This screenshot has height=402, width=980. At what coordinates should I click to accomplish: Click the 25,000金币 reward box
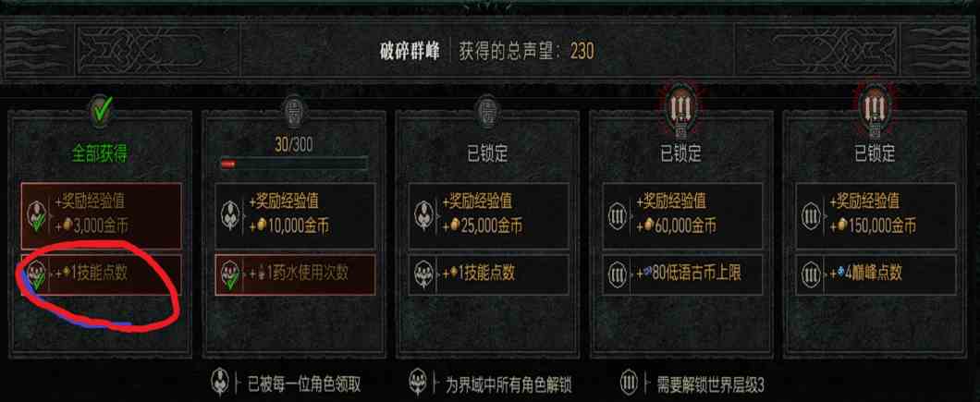(489, 216)
